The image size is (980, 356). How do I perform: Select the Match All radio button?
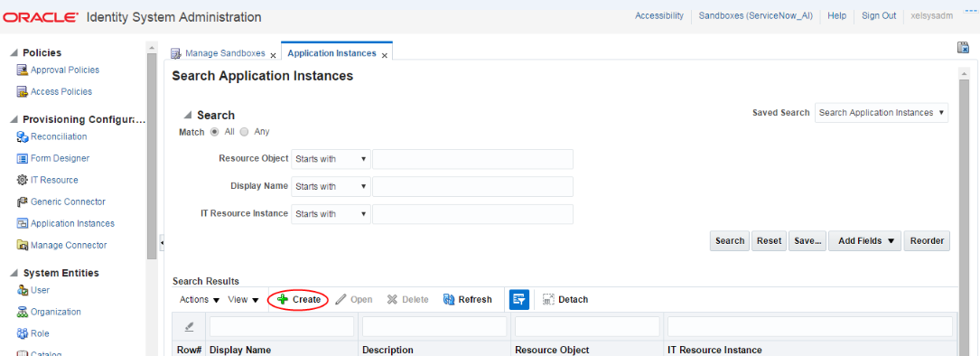point(214,132)
